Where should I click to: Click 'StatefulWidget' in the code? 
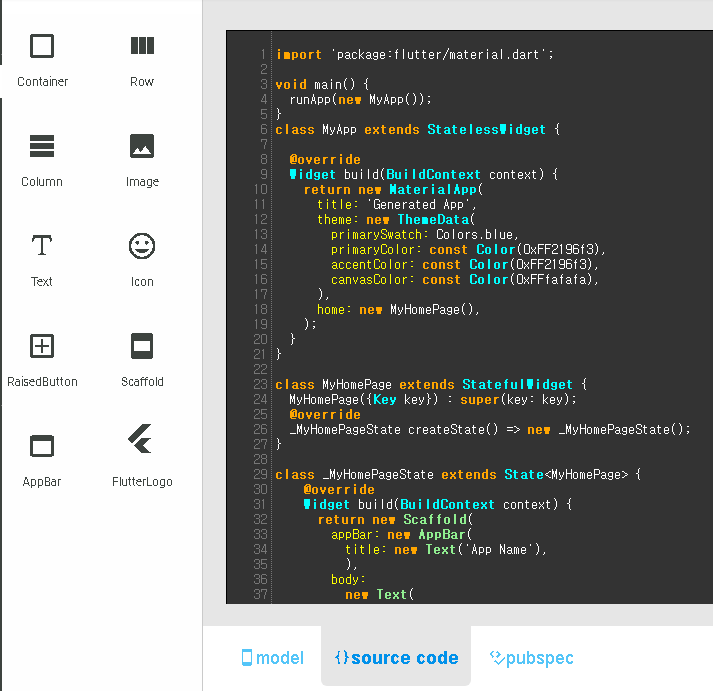click(x=517, y=385)
